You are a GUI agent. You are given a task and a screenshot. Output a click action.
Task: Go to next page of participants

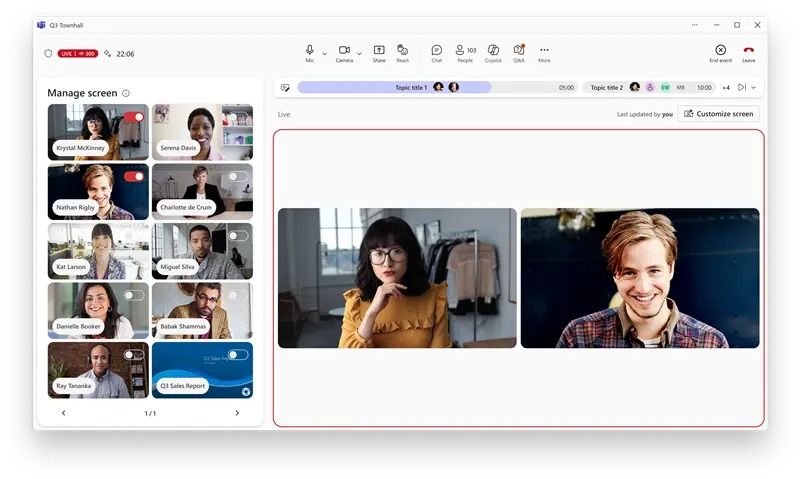click(x=237, y=413)
